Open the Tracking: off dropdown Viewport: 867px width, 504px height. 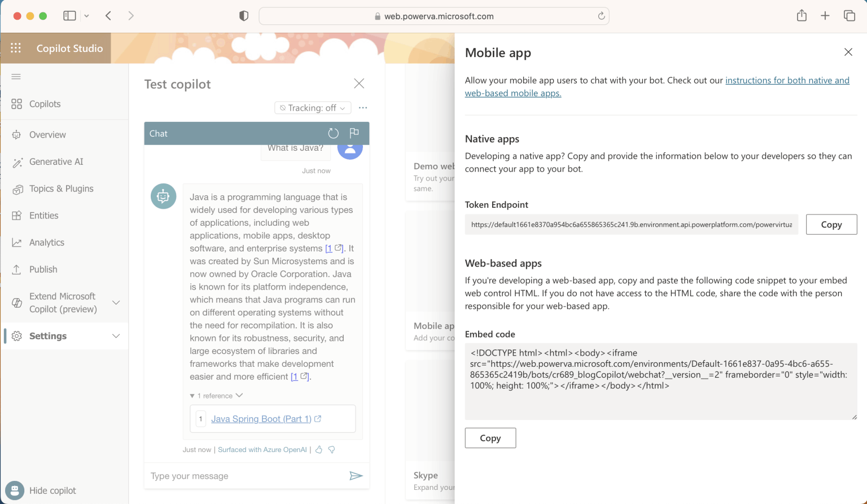pyautogui.click(x=313, y=108)
